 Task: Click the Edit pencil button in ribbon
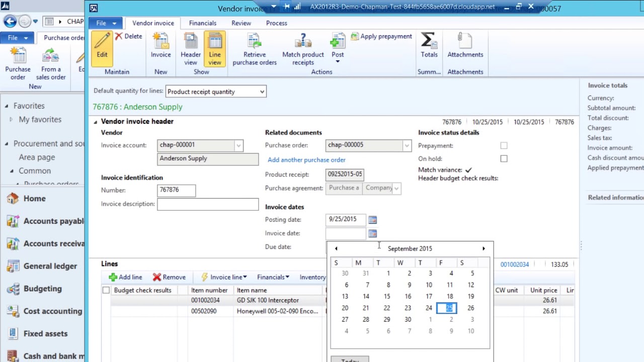(102, 48)
